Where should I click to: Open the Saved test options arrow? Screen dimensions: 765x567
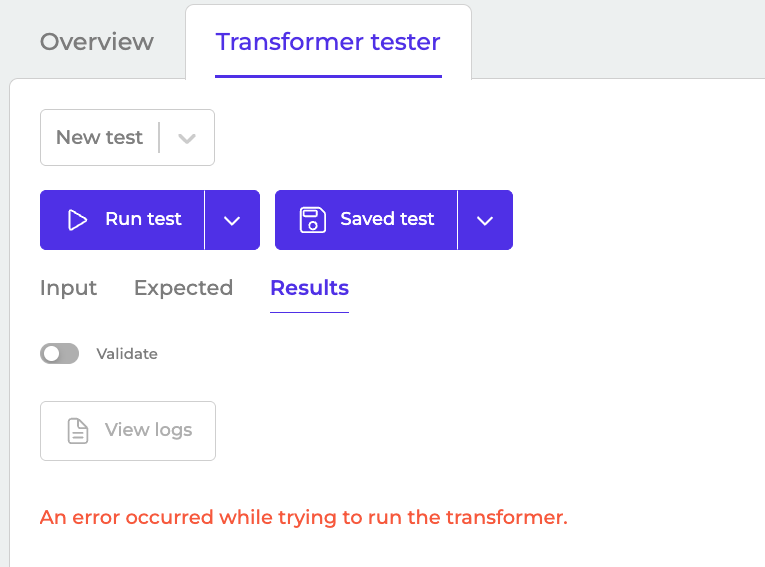point(485,220)
